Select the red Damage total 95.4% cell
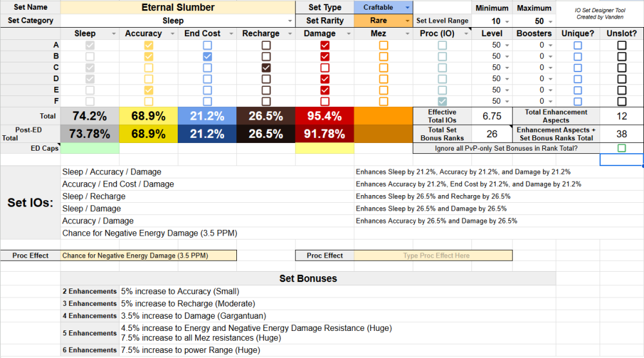 pyautogui.click(x=325, y=117)
